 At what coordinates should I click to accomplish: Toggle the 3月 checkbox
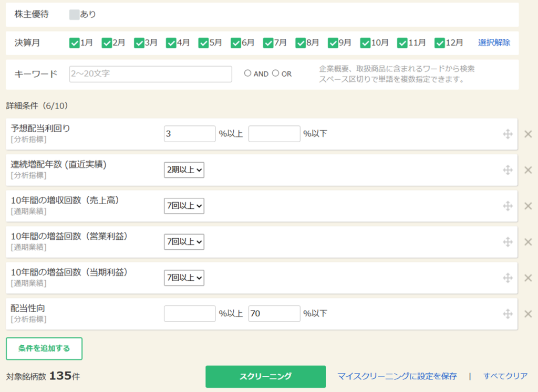tap(139, 43)
